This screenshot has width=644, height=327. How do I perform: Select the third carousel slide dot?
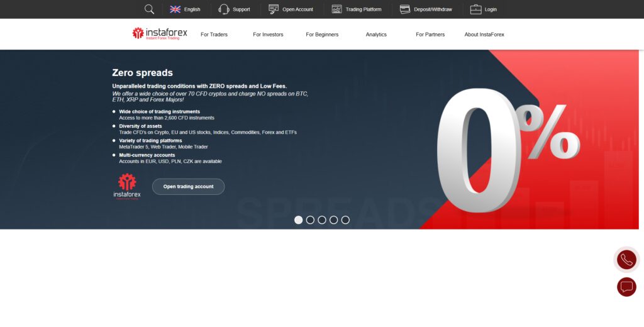pos(322,219)
